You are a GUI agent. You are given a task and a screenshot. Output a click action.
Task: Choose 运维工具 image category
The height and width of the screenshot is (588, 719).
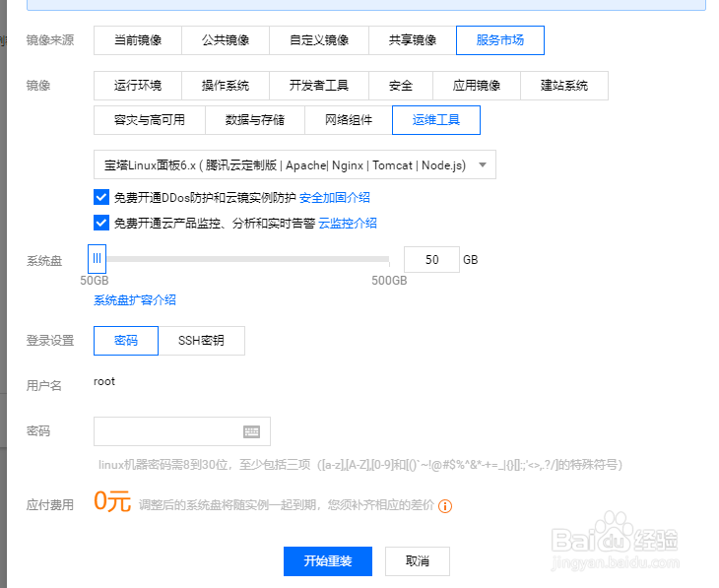pyautogui.click(x=436, y=120)
